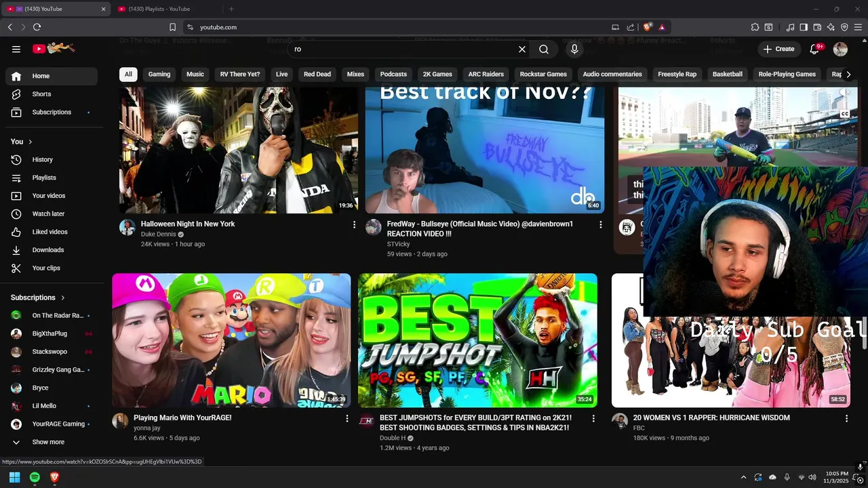Screen dimensions: 868x488
Task: Open the Windows Start menu
Action: (x=14, y=477)
